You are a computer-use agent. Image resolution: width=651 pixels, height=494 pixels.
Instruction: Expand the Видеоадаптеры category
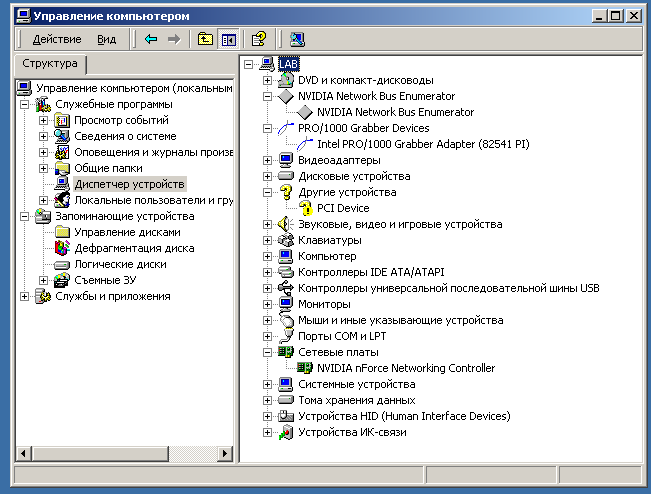pyautogui.click(x=267, y=160)
